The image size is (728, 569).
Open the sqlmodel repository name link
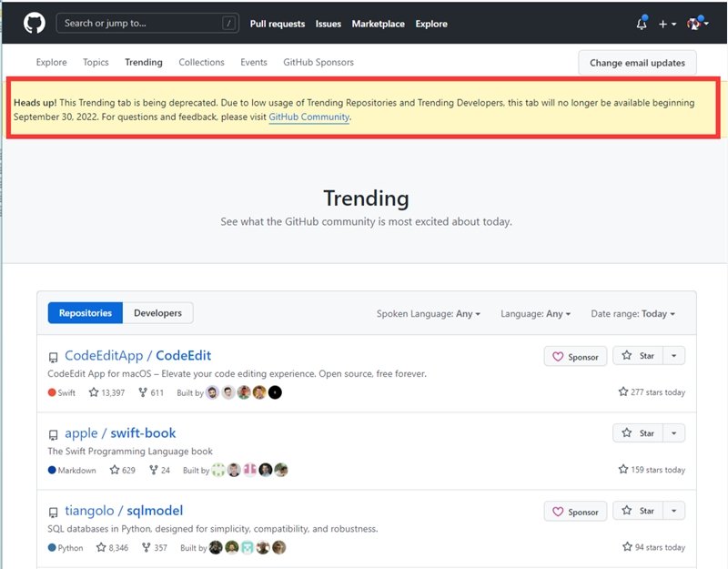pos(155,511)
